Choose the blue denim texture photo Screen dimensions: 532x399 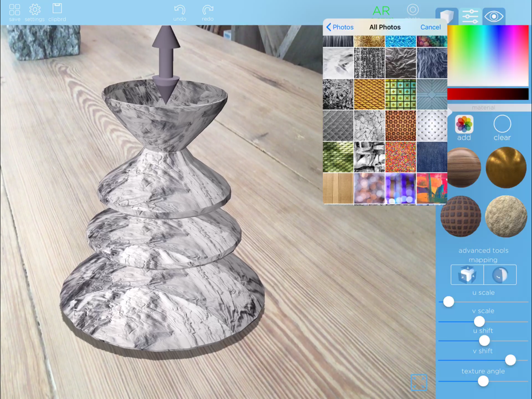point(432,157)
